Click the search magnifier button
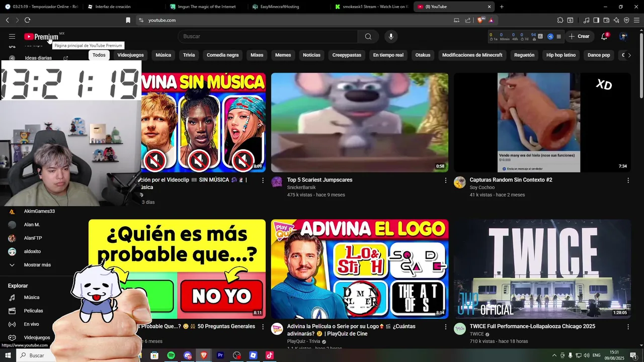644x362 pixels. coord(368,36)
